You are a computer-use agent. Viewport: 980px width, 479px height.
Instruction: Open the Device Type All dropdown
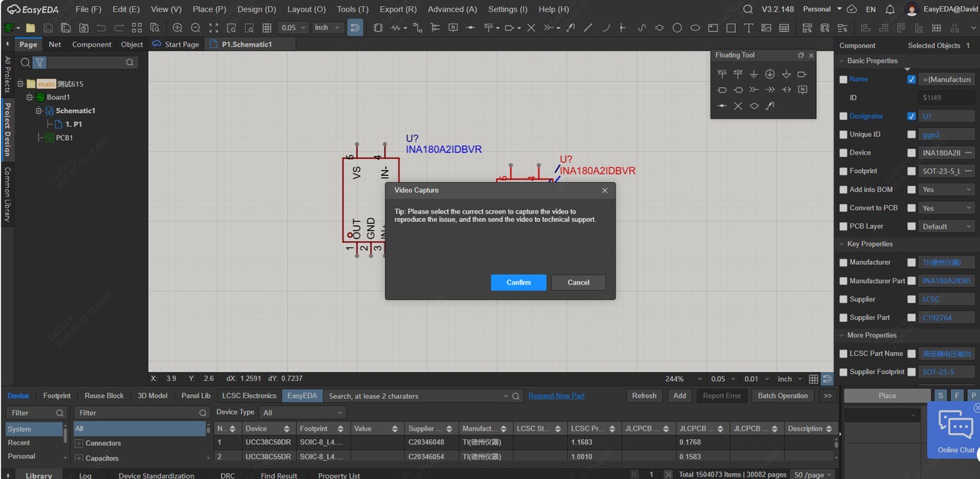pyautogui.click(x=302, y=412)
